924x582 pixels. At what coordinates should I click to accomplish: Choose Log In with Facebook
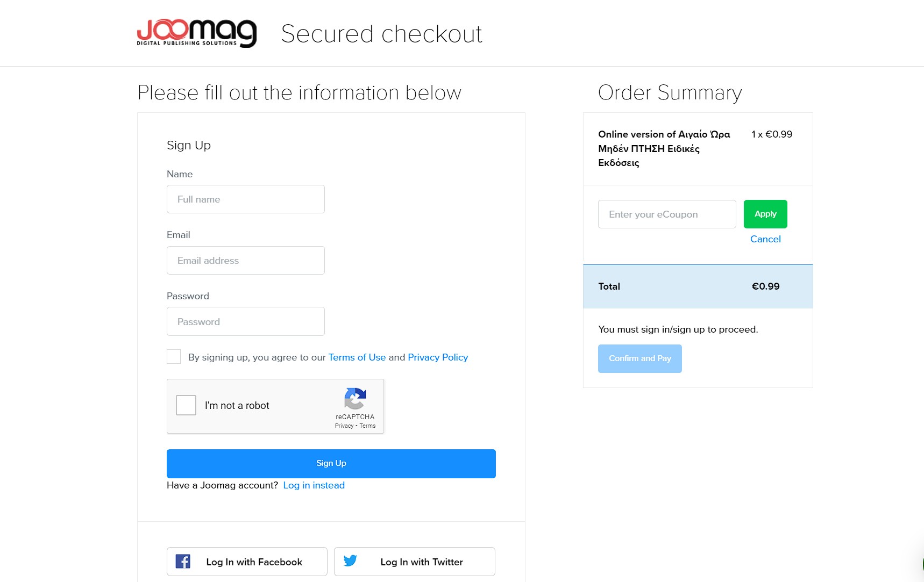247,562
